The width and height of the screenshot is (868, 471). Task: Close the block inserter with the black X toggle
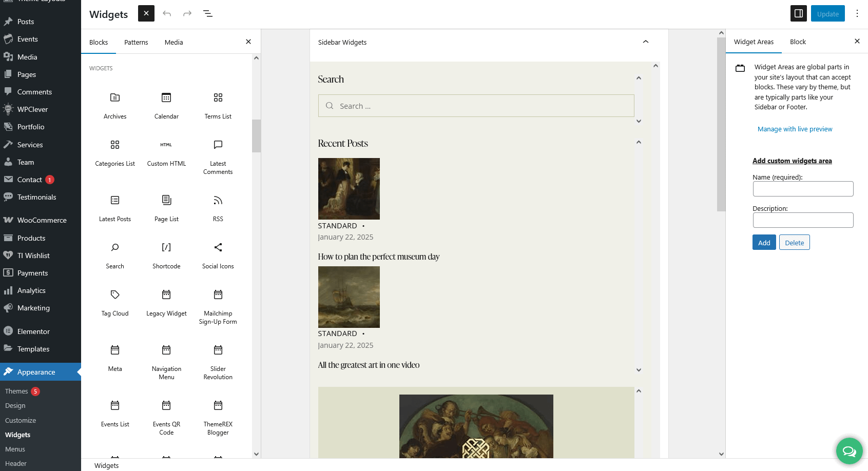click(x=146, y=13)
